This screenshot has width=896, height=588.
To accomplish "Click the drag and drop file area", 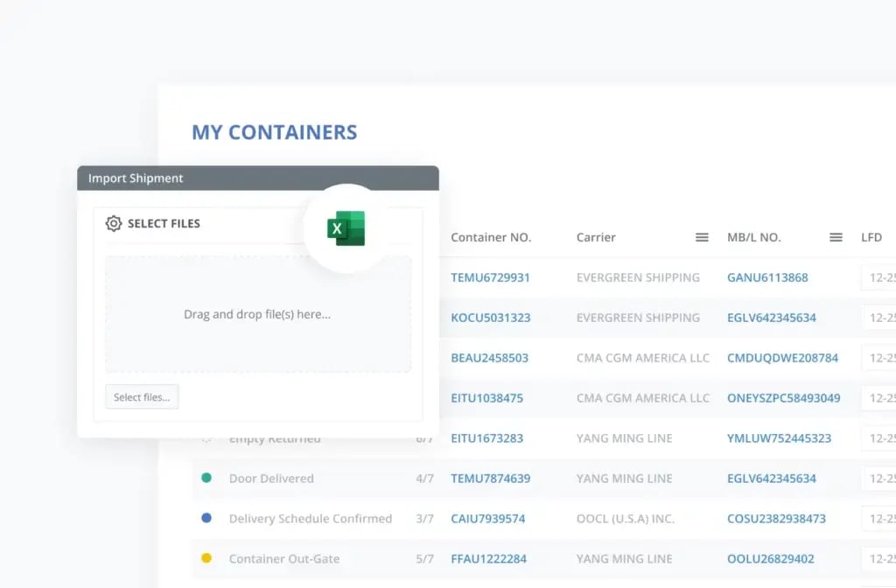I will [257, 314].
